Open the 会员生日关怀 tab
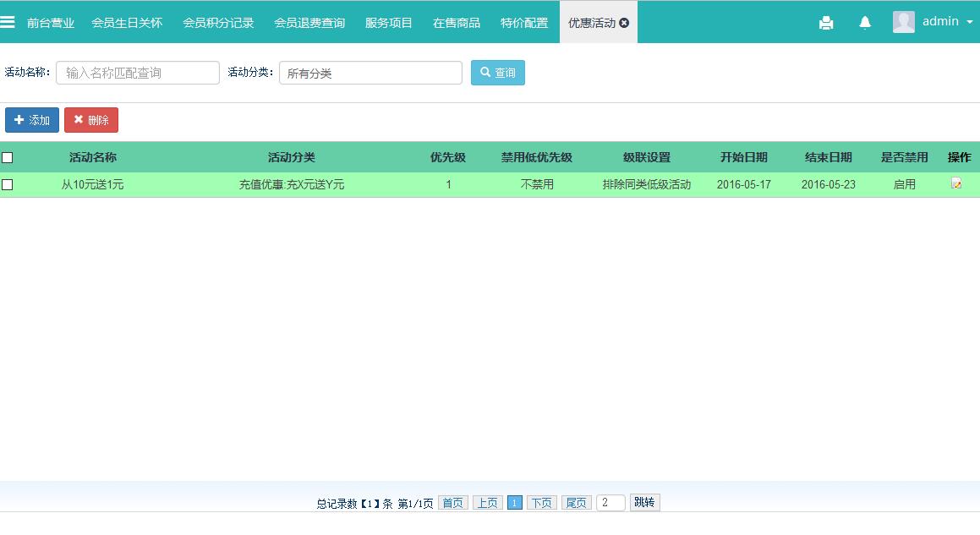The height and width of the screenshot is (535, 980). click(x=127, y=23)
